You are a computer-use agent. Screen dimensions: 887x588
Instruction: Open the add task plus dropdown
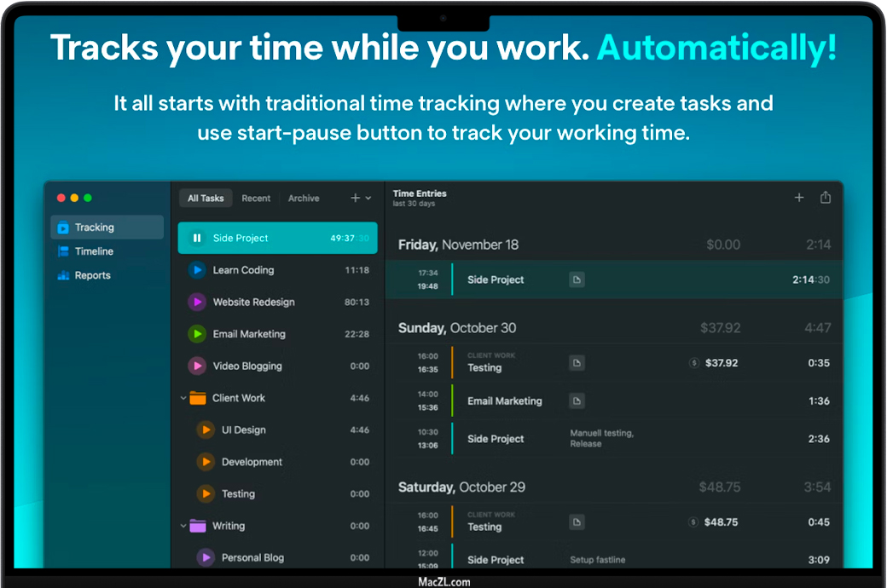[x=360, y=199]
